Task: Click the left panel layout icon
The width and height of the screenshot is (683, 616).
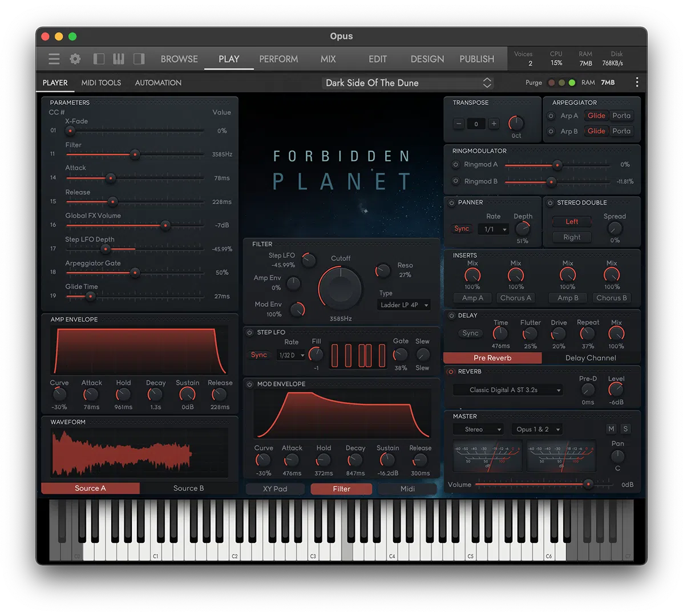Action: click(98, 59)
